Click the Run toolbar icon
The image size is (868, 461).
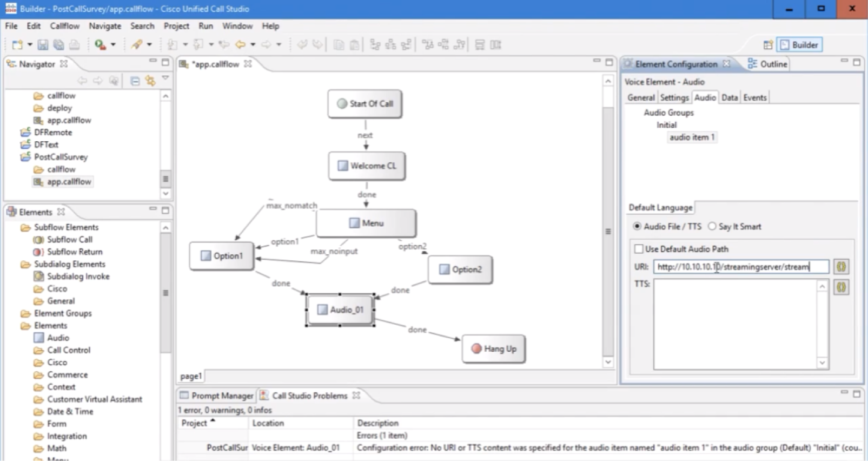pos(100,45)
